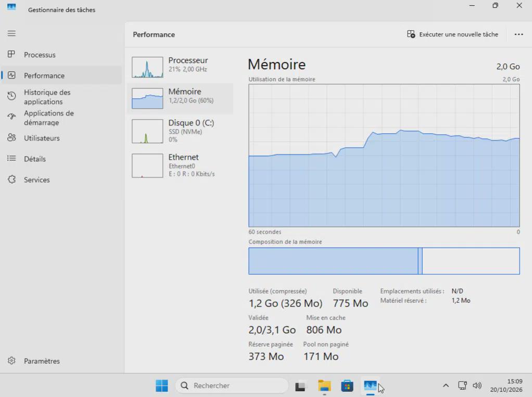Click the Processus sidebar icon
Viewport: 532px width, 397px height.
(x=11, y=54)
